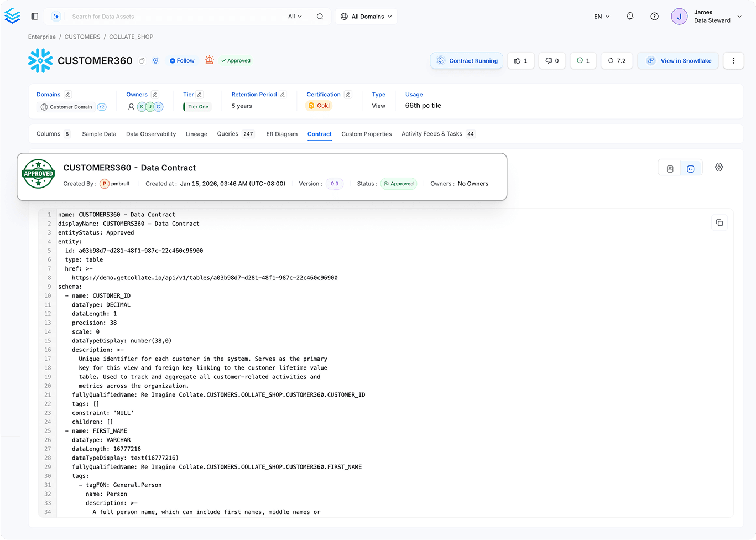Expand the James user profile menu
Screen dimensions: 756x540
[706, 17]
